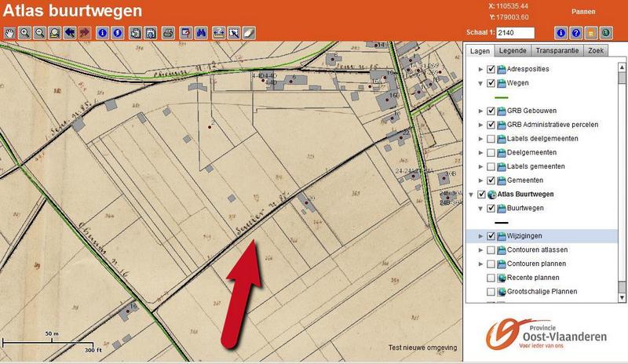Viewport: 628px width, 364px height.
Task: Expand the GRB Gebouwen layer node
Action: [x=480, y=111]
